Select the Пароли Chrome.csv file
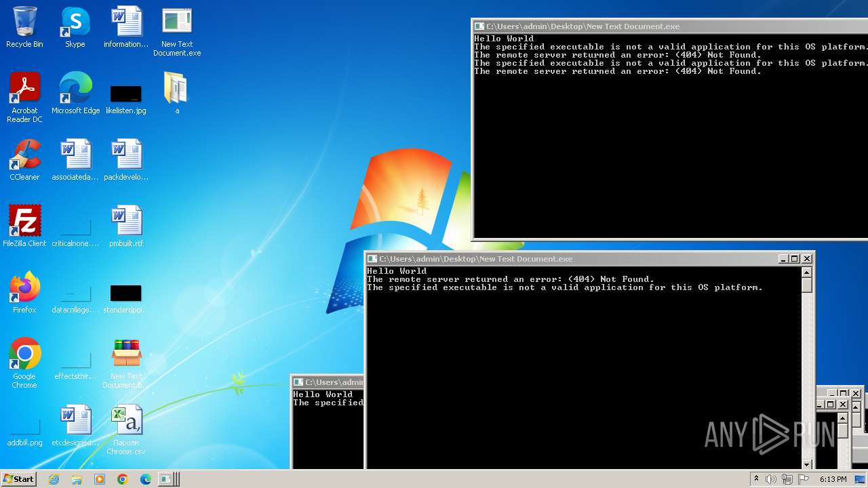The width and height of the screenshot is (868, 488). coord(126,430)
